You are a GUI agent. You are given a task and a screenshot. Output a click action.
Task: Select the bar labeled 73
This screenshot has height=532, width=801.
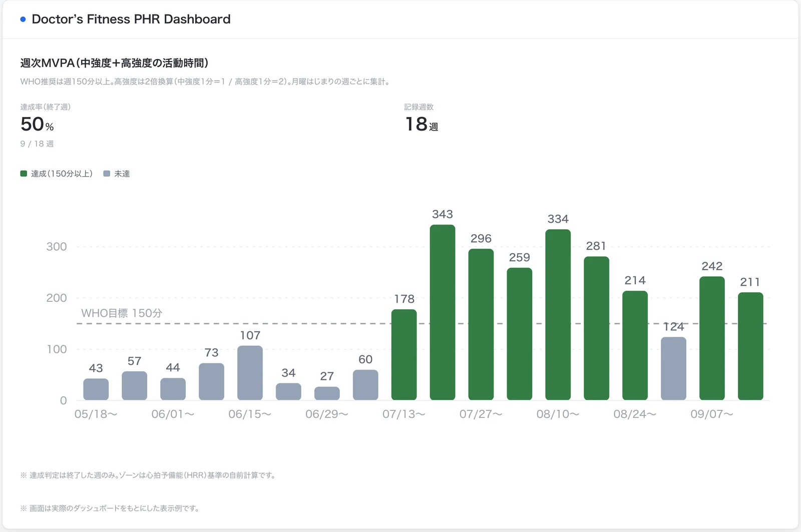click(x=211, y=381)
